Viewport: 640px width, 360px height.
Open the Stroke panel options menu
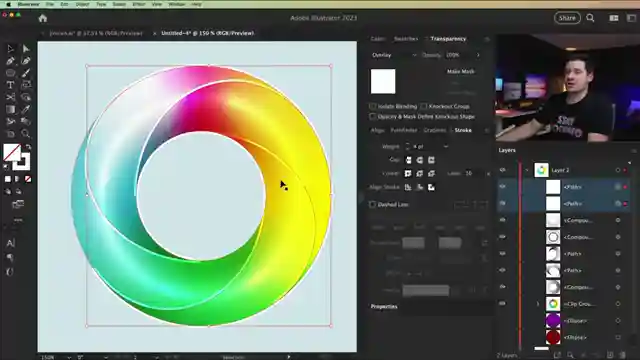487,131
